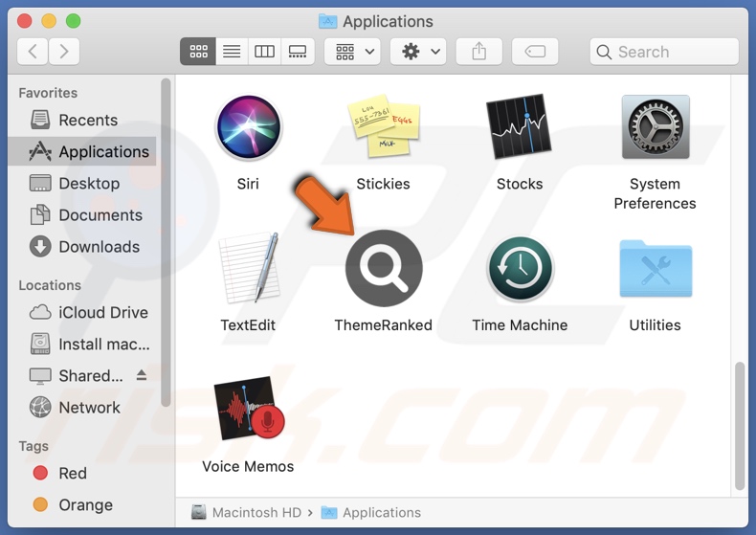
Task: Close the Finder window with red button
Action: pos(24,21)
